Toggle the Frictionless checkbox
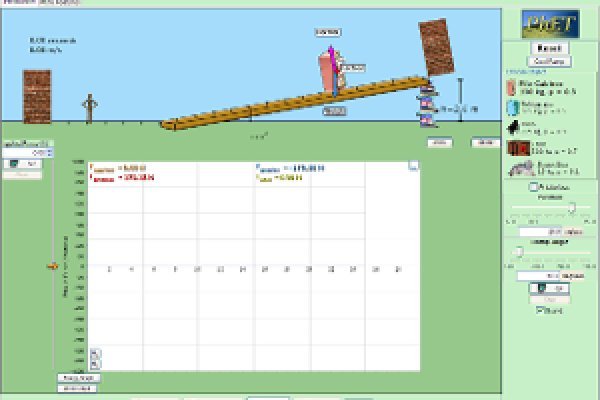The width and height of the screenshot is (600, 400). [x=533, y=187]
